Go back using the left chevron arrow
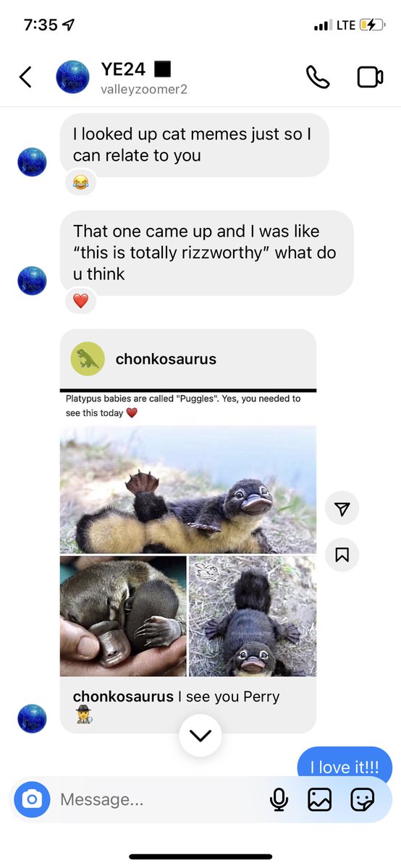 pyautogui.click(x=25, y=77)
